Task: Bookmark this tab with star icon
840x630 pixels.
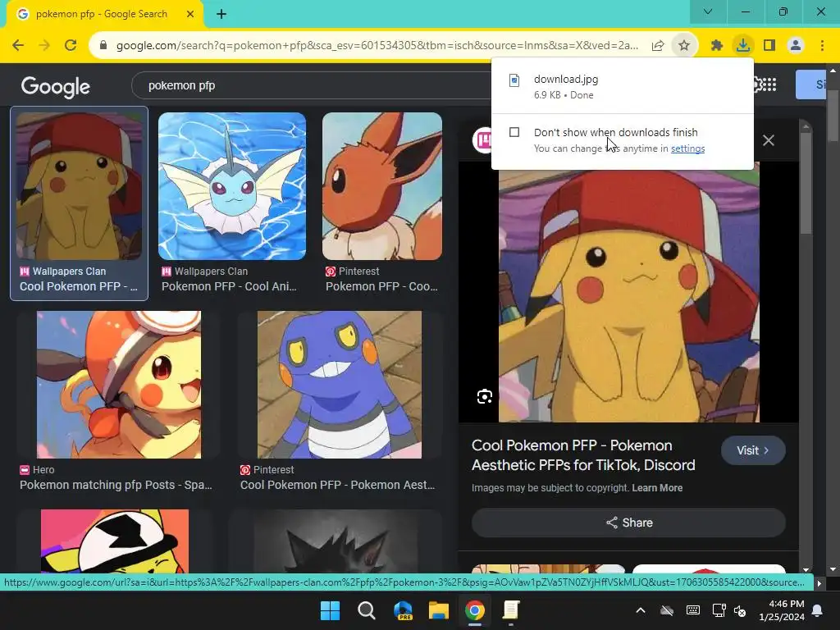Action: [684, 46]
